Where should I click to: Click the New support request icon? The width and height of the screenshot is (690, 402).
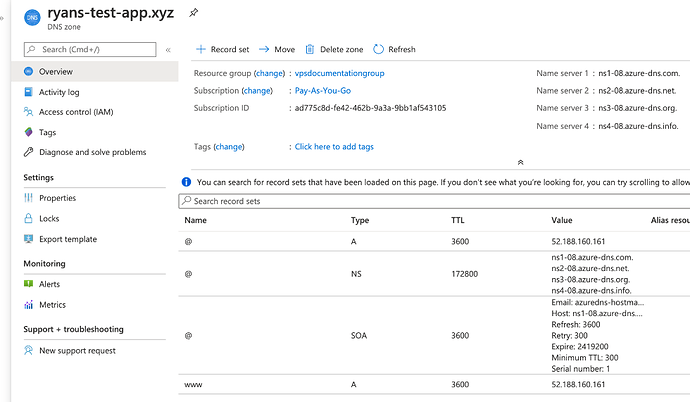tap(29, 351)
